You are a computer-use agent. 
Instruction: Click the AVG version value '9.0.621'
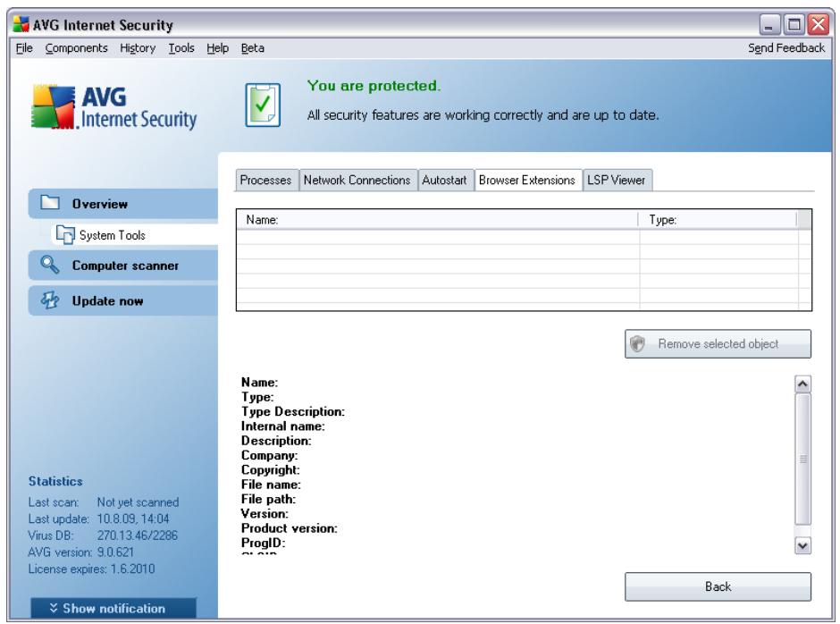[115, 552]
